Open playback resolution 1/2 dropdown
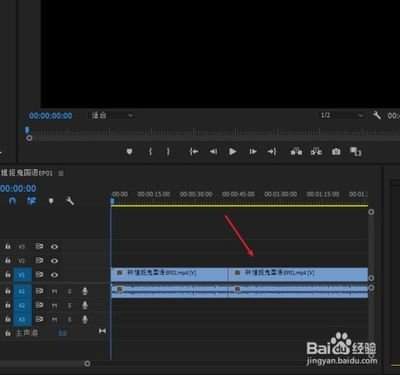400x375 pixels. (x=341, y=115)
